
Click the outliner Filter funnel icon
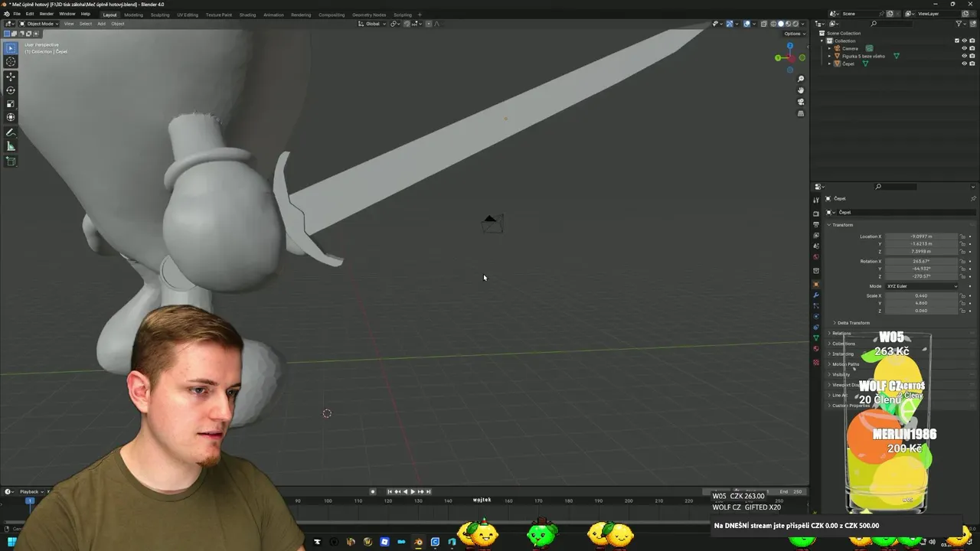click(x=959, y=24)
